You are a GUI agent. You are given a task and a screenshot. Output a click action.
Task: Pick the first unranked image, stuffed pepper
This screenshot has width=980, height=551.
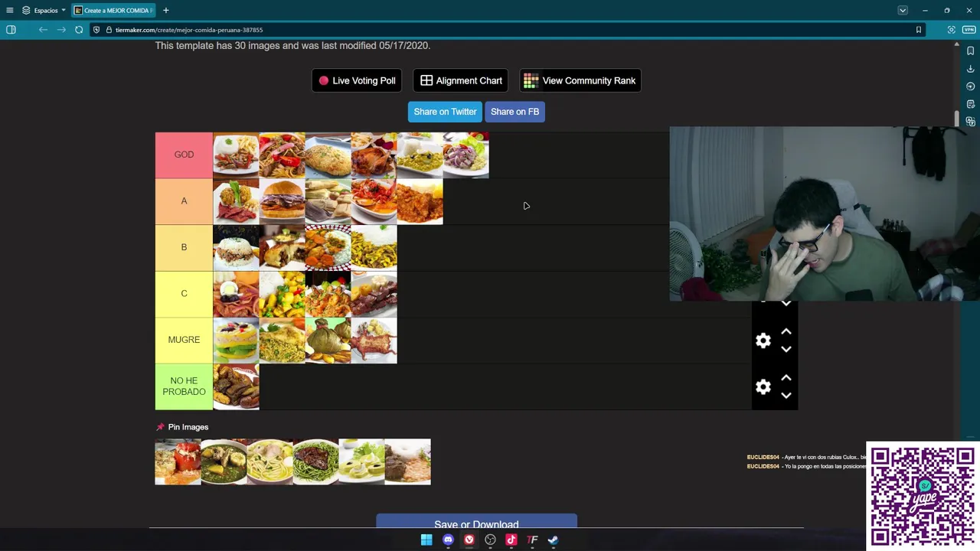click(x=178, y=461)
